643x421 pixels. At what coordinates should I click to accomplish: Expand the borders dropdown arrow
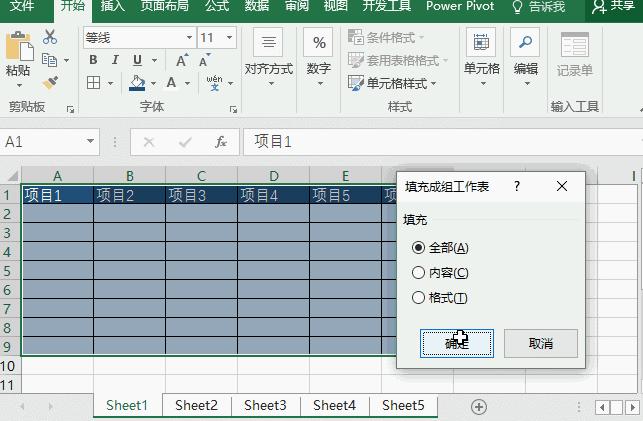pos(110,83)
